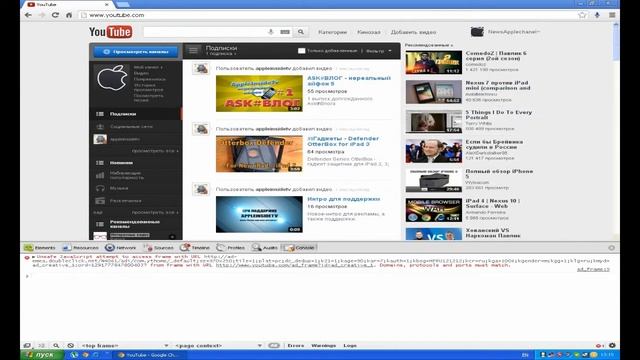Image resolution: width=640 pixels, height=360 pixels.
Task: Open Интро для поддержки video title
Action: 343,199
